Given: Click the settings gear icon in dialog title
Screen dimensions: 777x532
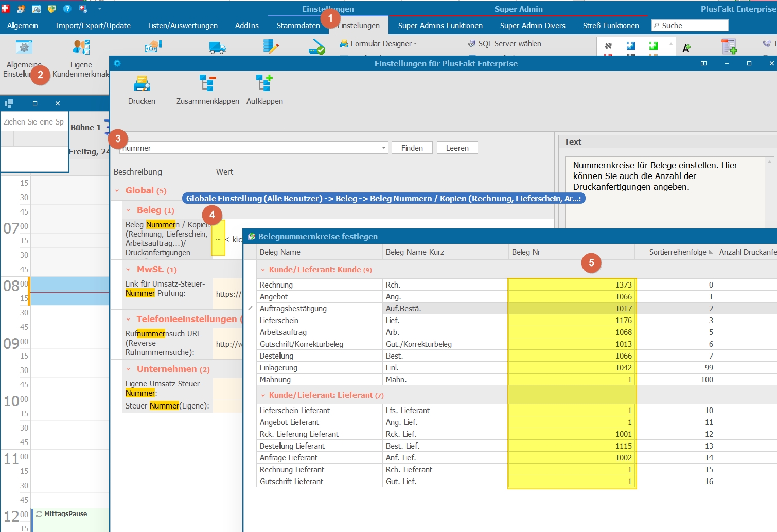Looking at the screenshot, I should [117, 63].
